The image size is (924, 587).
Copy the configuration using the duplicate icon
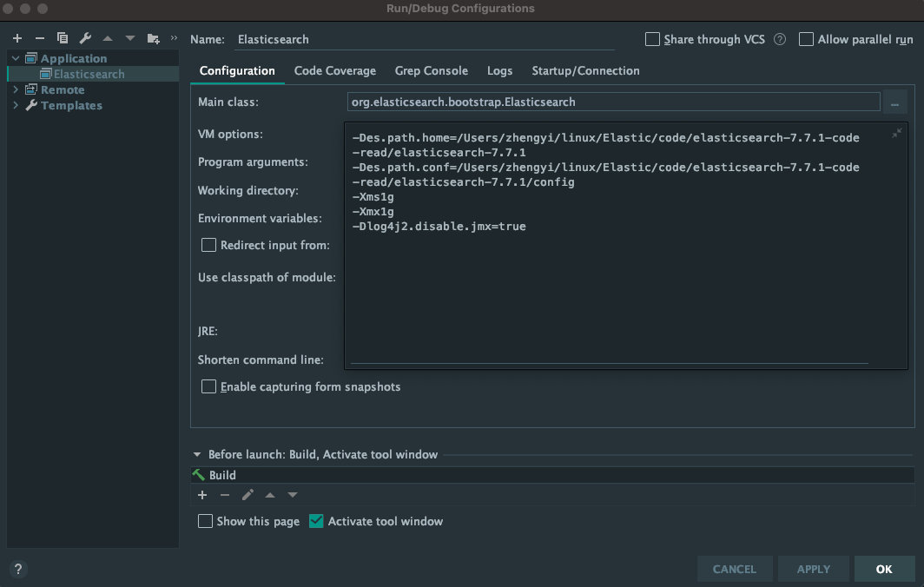point(62,38)
